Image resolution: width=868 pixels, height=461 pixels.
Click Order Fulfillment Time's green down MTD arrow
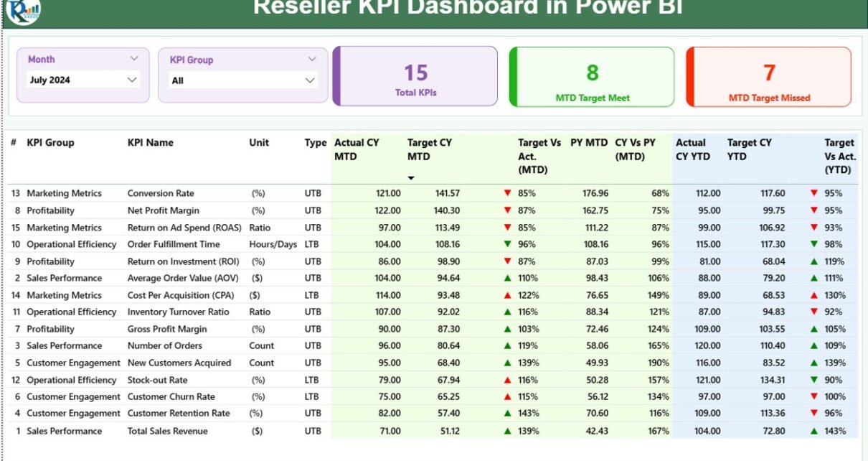click(x=507, y=244)
